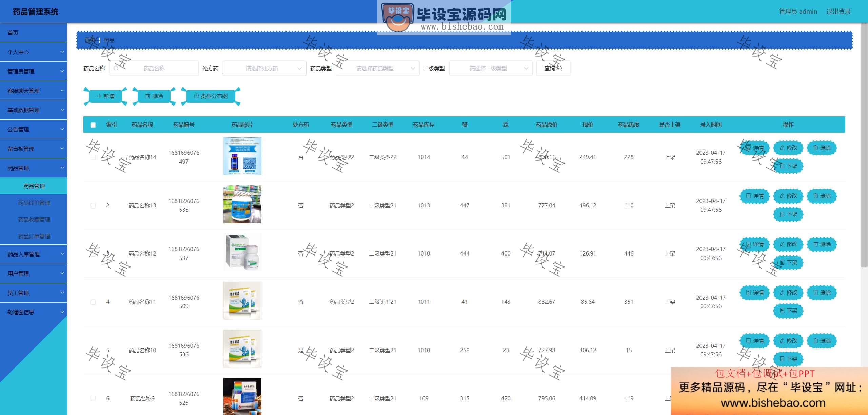Image resolution: width=868 pixels, height=415 pixels.
Task: Check the row for 药品名称9
Action: (93, 398)
